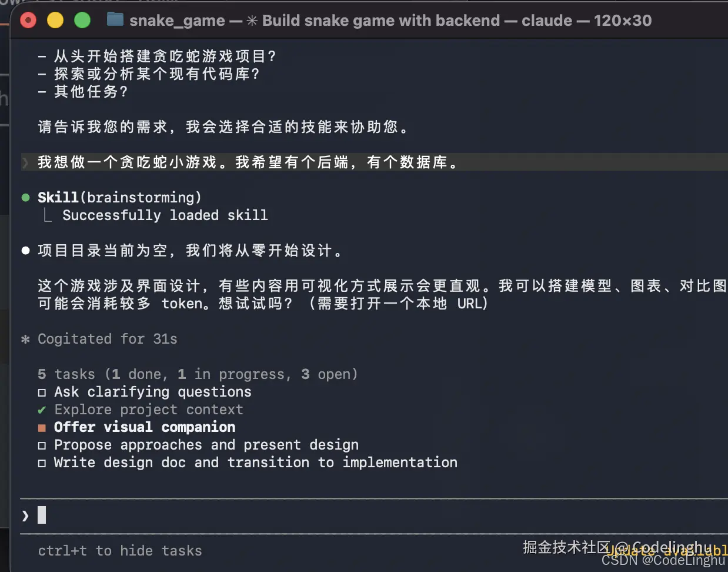Click the asterisk beside Cogitated for 31s
Viewport: 728px width, 572px height.
[25, 339]
